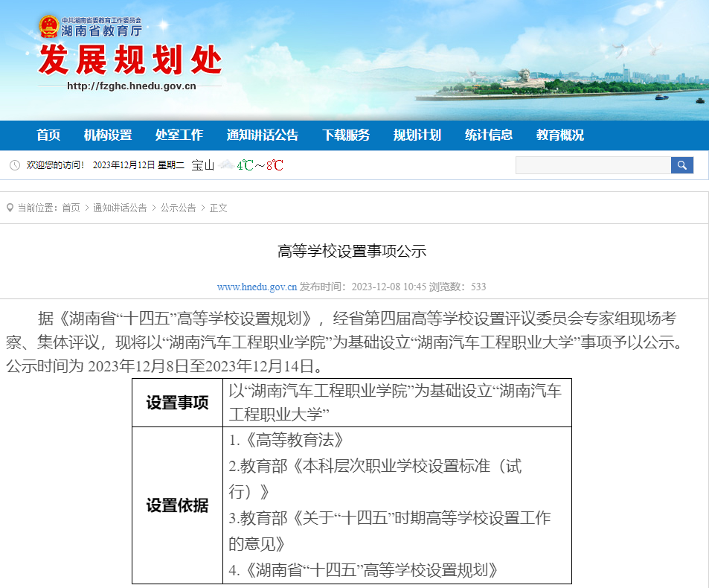This screenshot has height=588, width=709.
Task: Click the search magnifying glass icon
Action: tap(681, 164)
